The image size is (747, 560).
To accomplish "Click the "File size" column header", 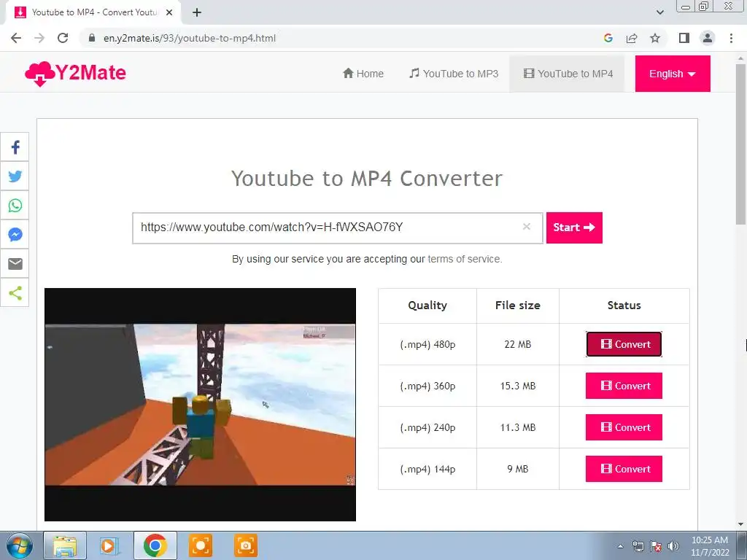I will coord(518,306).
